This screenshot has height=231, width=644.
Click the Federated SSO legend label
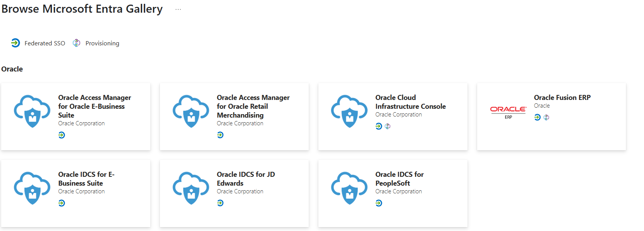coord(45,43)
